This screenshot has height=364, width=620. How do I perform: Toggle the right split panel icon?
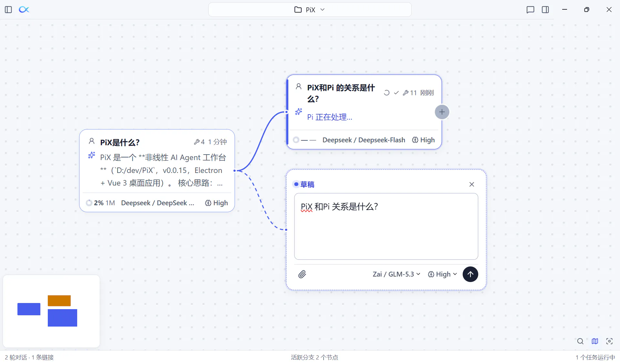(545, 10)
